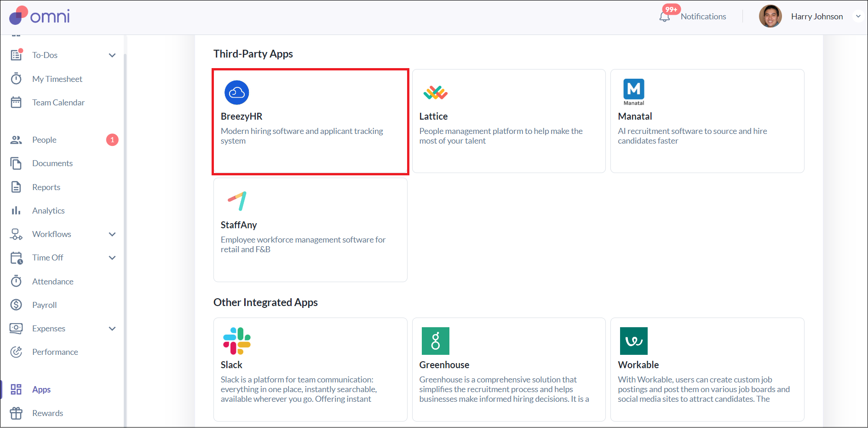This screenshot has height=428, width=868.
Task: Click the Performance gauge icon
Action: point(16,352)
